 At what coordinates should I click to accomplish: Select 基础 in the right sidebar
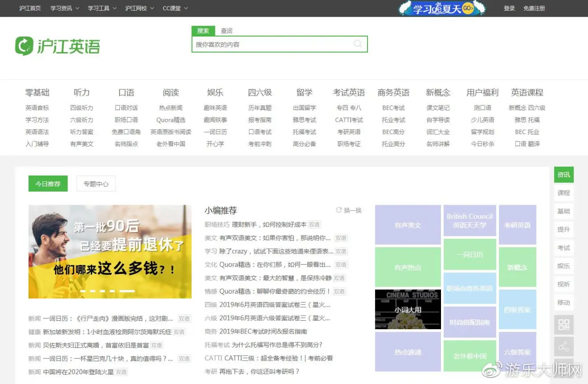click(564, 211)
